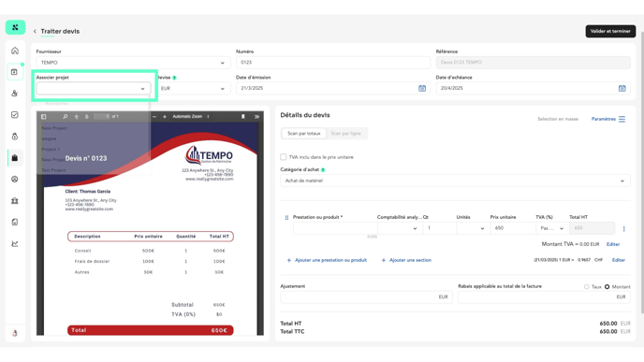The image size is (644, 362).
Task: Open the document report icon in sidebar
Action: (15, 222)
